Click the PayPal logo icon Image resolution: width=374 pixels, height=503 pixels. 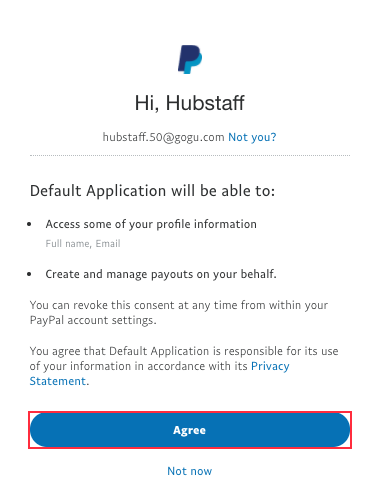pyautogui.click(x=190, y=59)
